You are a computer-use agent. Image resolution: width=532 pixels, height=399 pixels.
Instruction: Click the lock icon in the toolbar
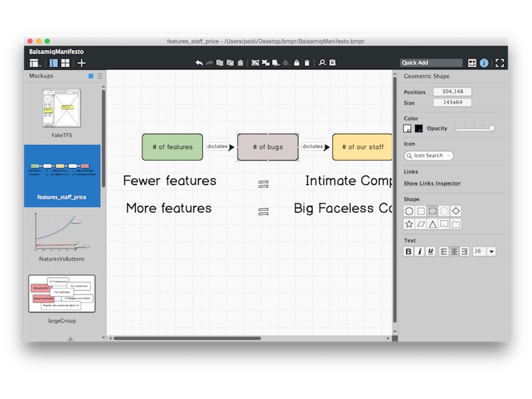[297, 63]
